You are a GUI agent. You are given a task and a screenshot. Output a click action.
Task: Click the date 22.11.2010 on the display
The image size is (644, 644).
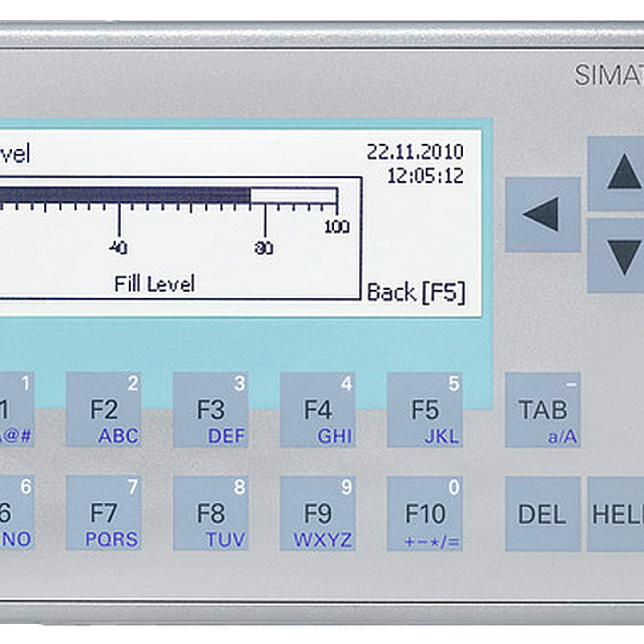[415, 152]
